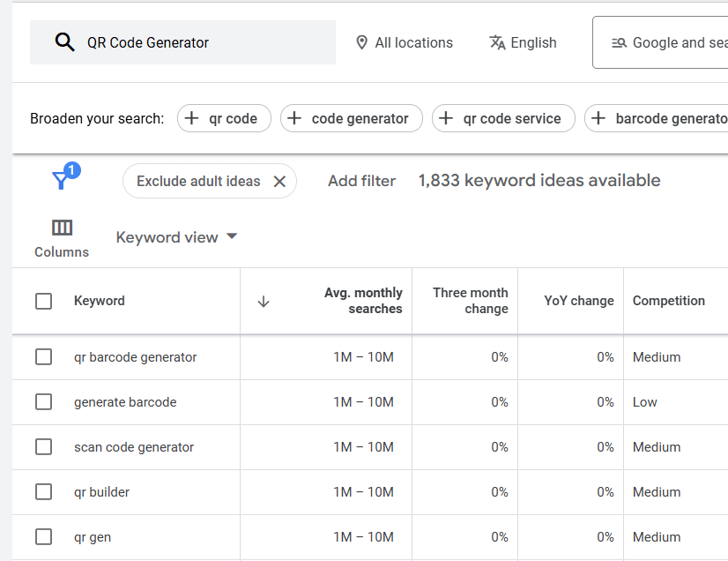Image resolution: width=728 pixels, height=561 pixels.
Task: Add 'barcode generator' to broaden search
Action: point(656,118)
